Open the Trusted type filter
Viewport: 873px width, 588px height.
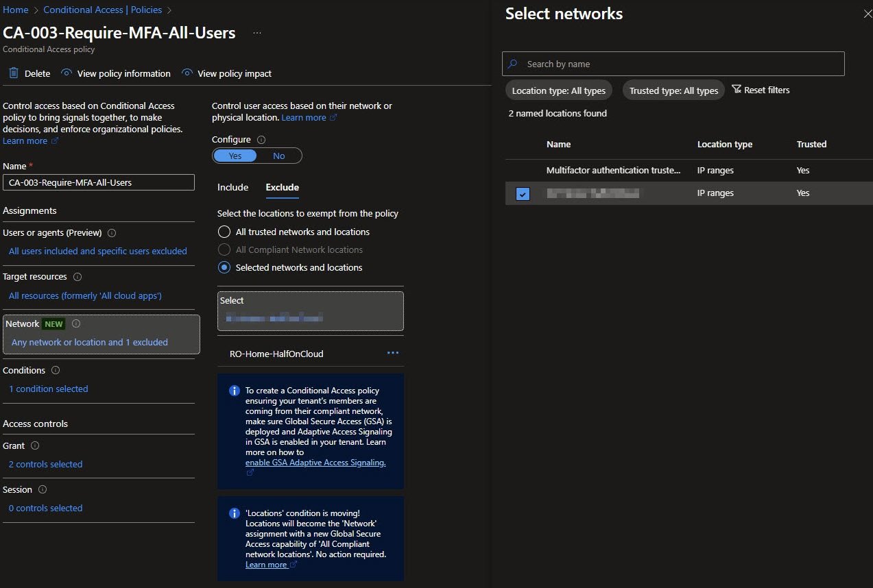click(x=673, y=90)
